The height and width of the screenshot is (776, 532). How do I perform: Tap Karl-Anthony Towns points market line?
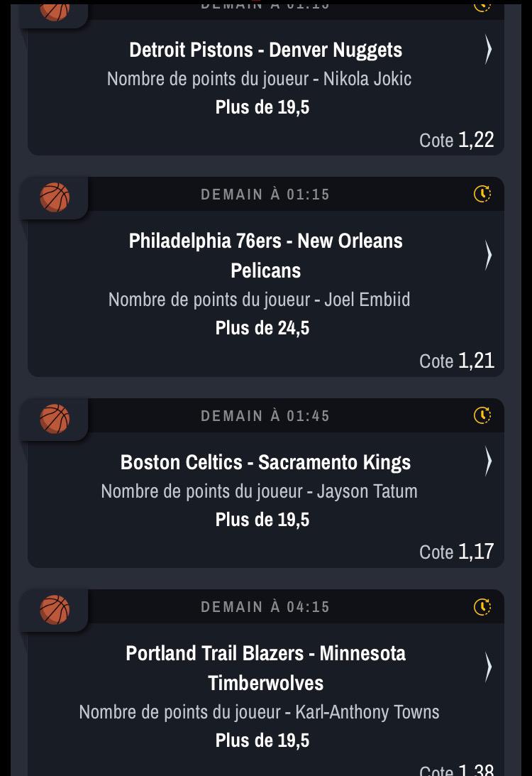click(259, 711)
